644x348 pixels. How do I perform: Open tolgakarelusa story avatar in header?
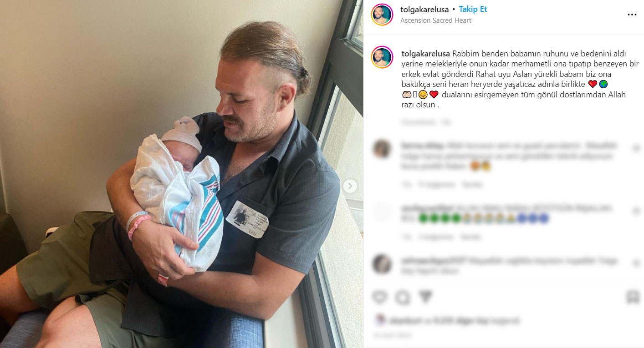click(x=382, y=15)
